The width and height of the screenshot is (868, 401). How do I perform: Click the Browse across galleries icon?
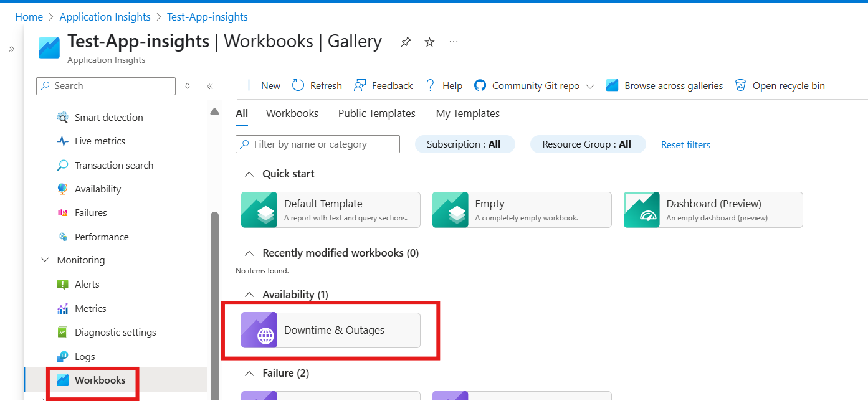coord(612,85)
